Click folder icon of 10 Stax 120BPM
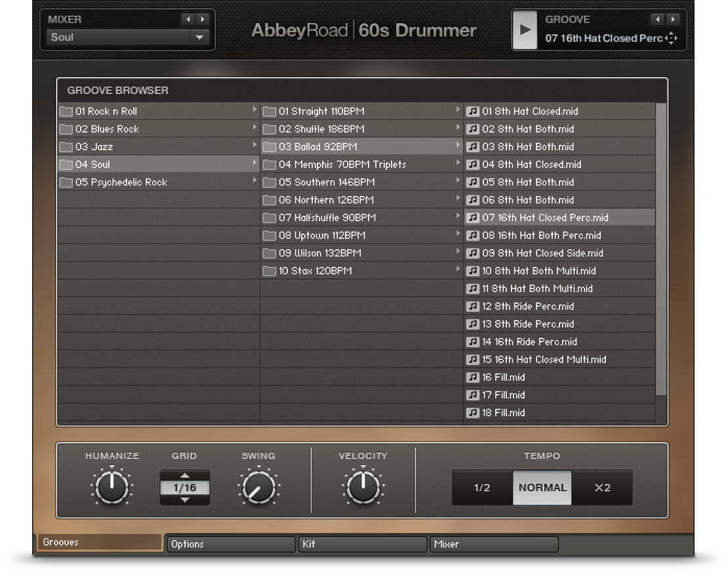Viewport: 728px width, 577px height. [x=270, y=271]
